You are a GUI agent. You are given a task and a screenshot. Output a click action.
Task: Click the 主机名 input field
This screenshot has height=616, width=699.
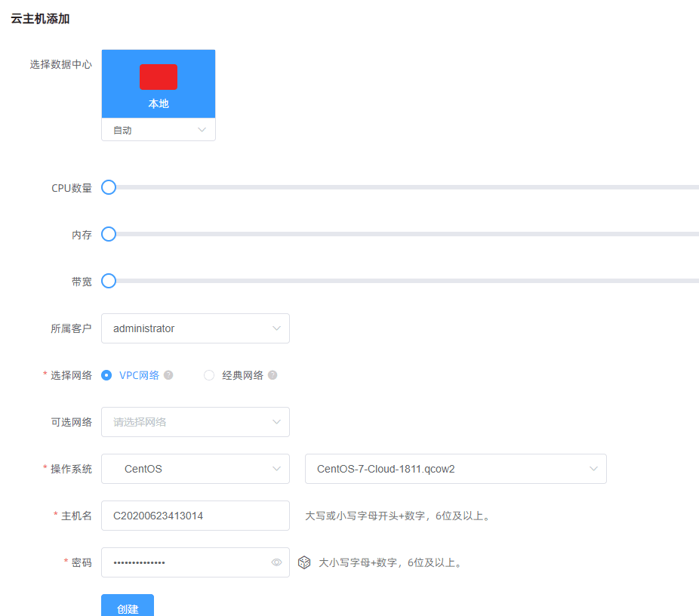[x=196, y=516]
